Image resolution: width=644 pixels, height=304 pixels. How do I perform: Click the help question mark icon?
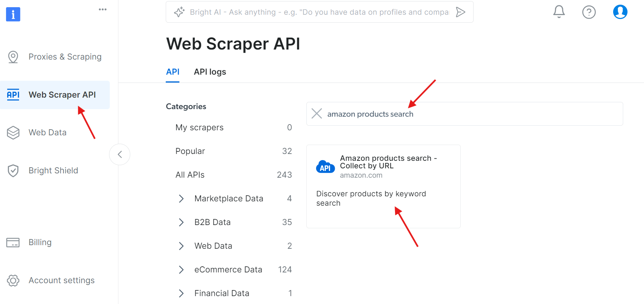tap(589, 12)
